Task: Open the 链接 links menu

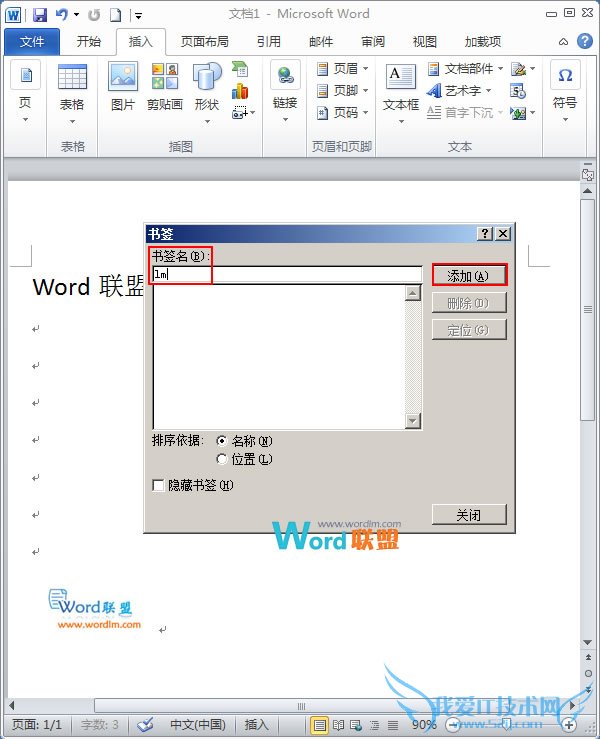Action: [x=285, y=92]
